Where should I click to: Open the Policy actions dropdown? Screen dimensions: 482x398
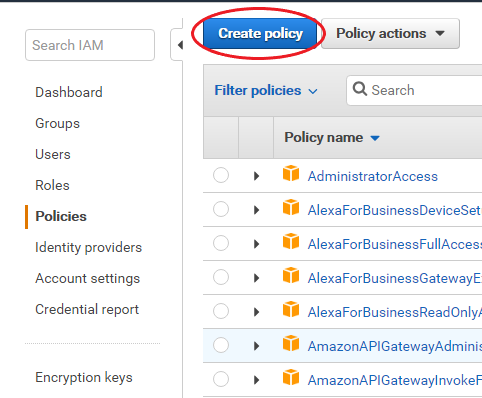click(390, 34)
